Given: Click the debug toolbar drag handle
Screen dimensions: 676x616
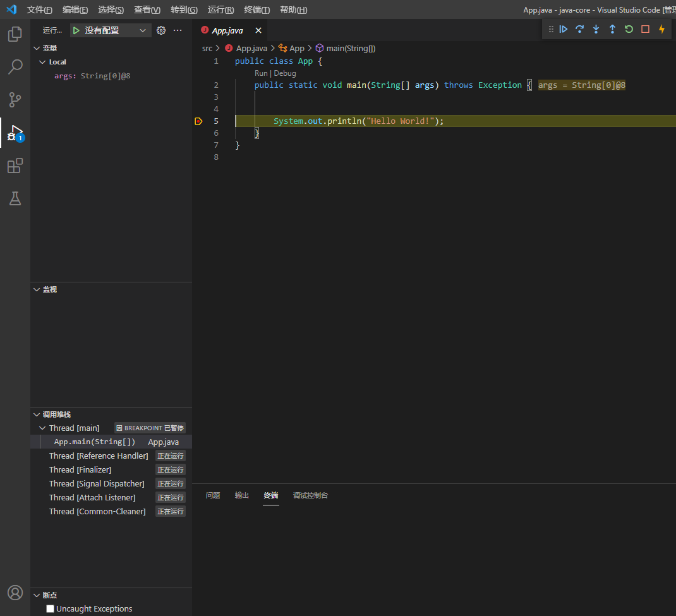Looking at the screenshot, I should [x=551, y=29].
